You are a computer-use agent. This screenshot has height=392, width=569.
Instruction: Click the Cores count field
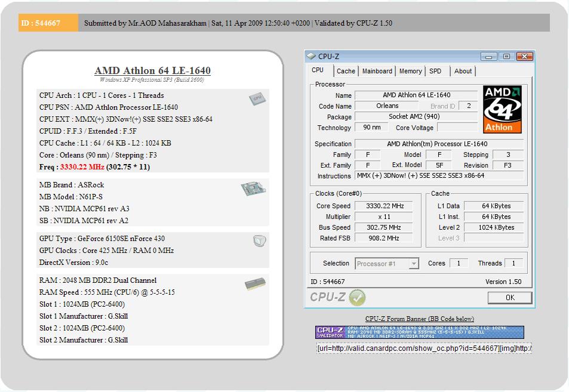pyautogui.click(x=459, y=263)
